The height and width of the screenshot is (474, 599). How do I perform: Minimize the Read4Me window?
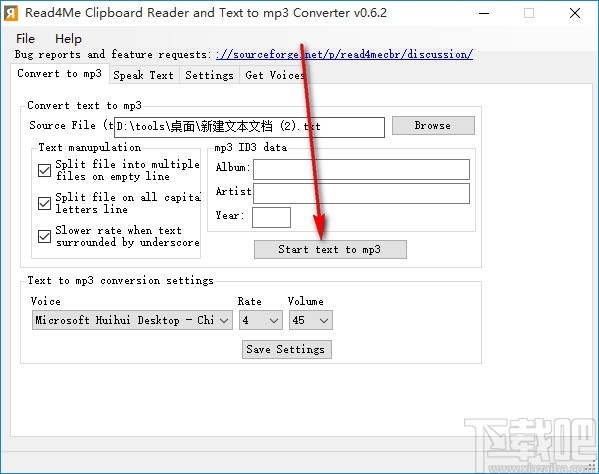point(484,13)
